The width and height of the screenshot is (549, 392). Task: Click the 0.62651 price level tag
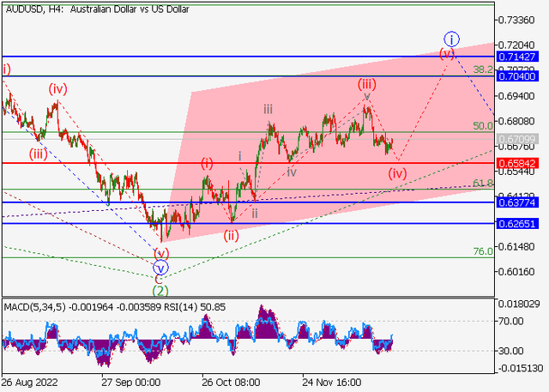(521, 223)
